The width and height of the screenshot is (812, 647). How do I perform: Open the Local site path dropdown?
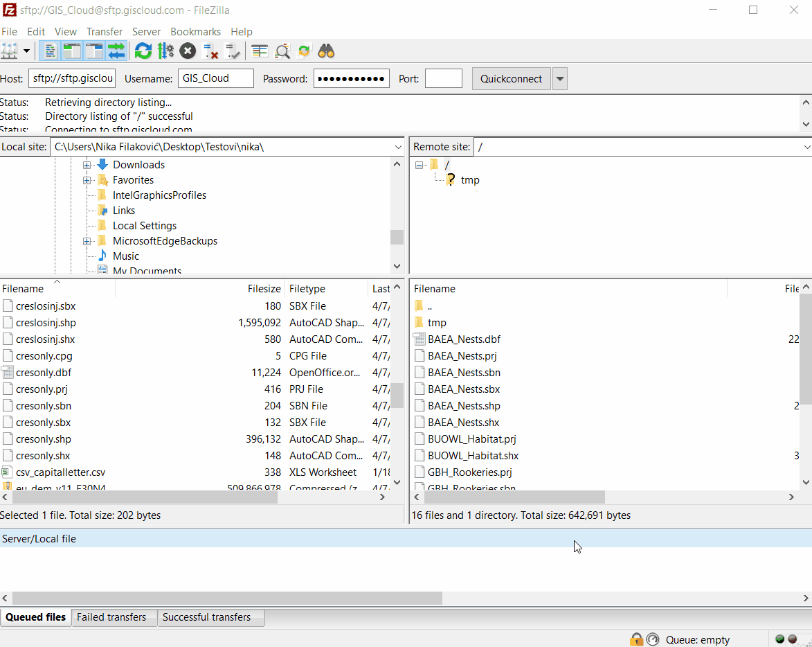(398, 147)
